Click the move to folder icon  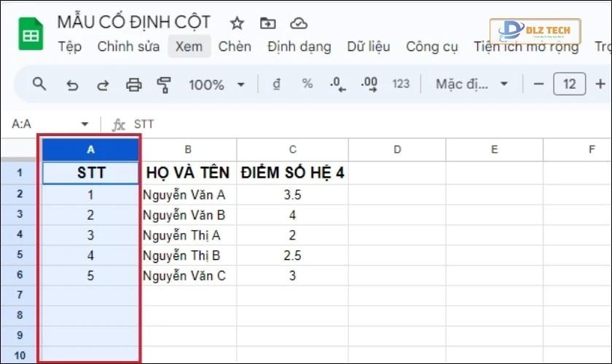(x=268, y=23)
